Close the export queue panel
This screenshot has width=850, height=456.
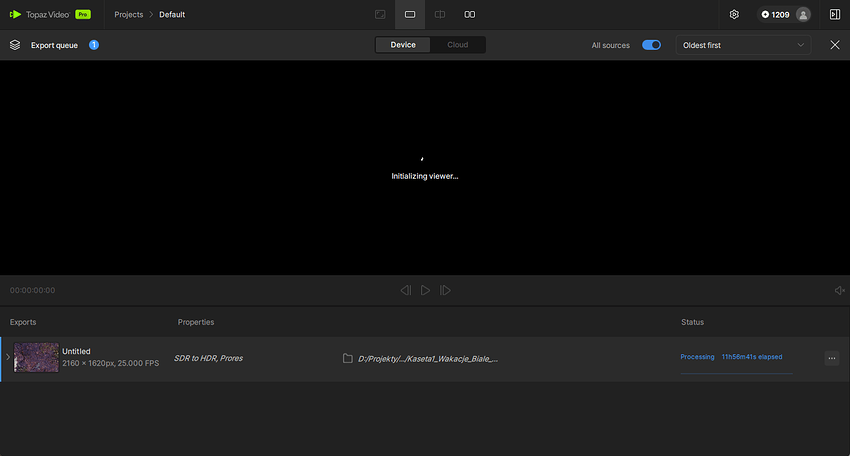(835, 45)
